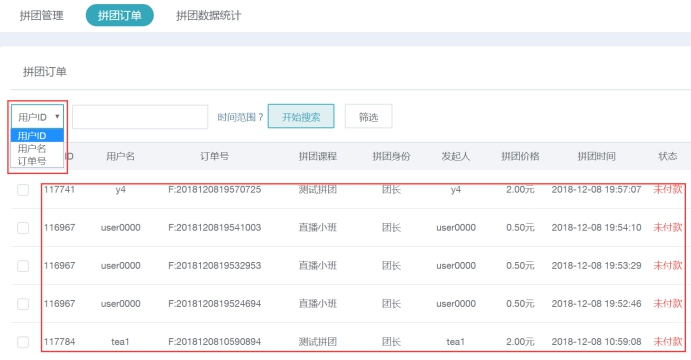Tick checkbox for tea1 order row
The width and height of the screenshot is (691, 360).
coord(23,342)
